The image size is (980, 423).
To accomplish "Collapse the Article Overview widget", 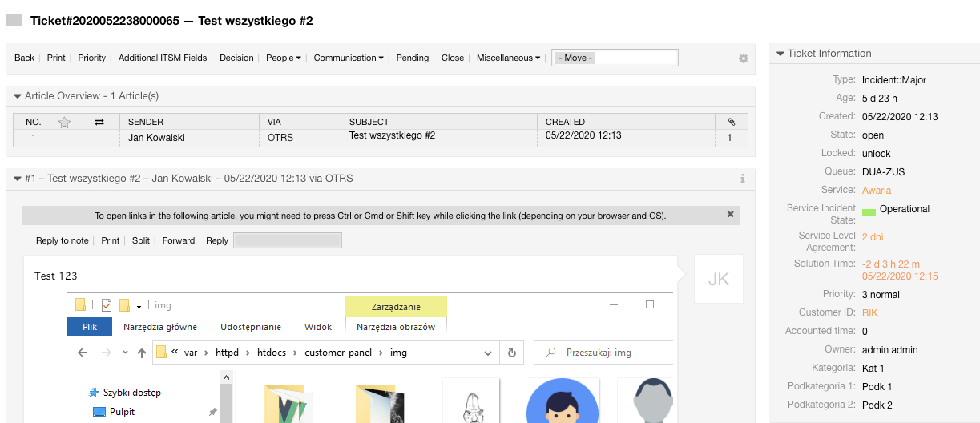I will pyautogui.click(x=18, y=96).
